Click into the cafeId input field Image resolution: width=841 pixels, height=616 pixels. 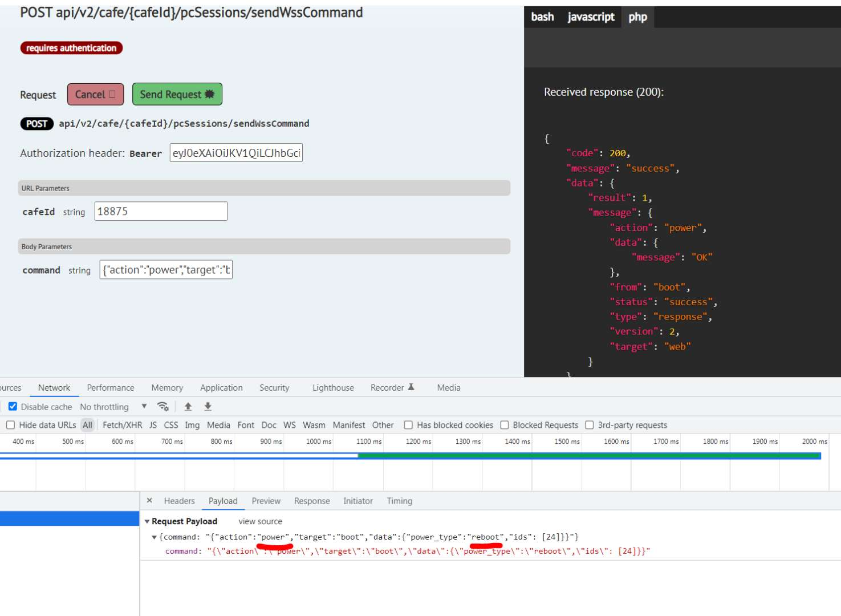point(161,212)
